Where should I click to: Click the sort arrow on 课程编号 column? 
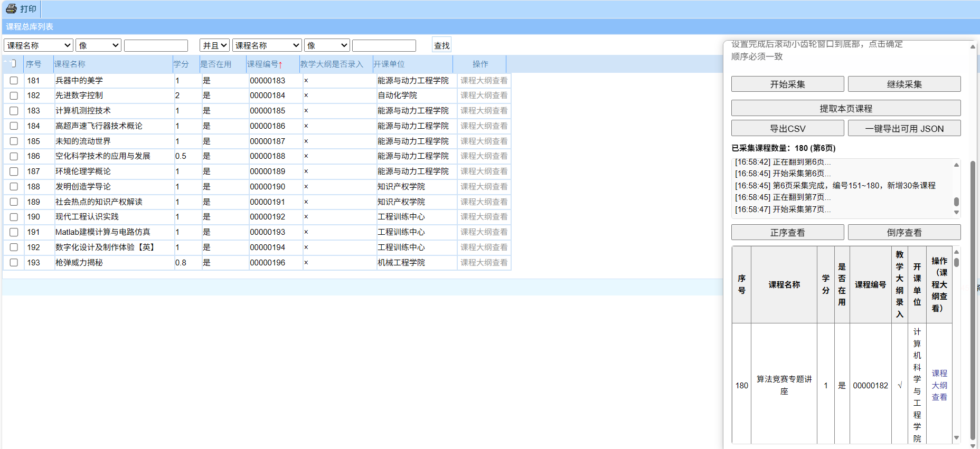pos(280,64)
